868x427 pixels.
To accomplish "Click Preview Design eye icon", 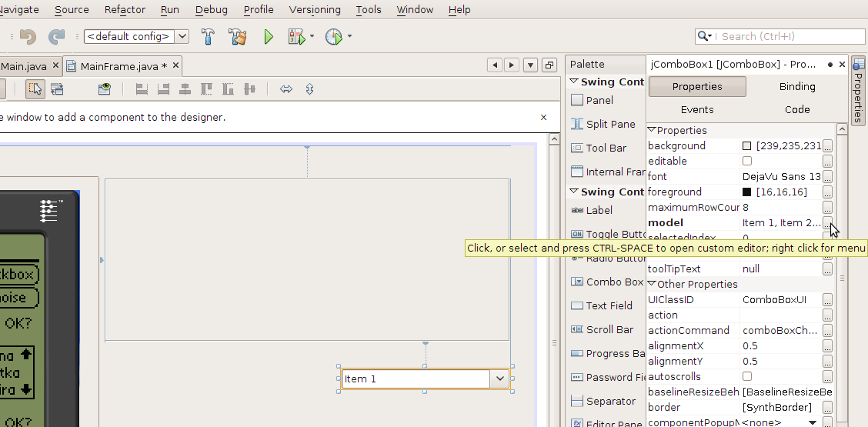I will point(105,88).
